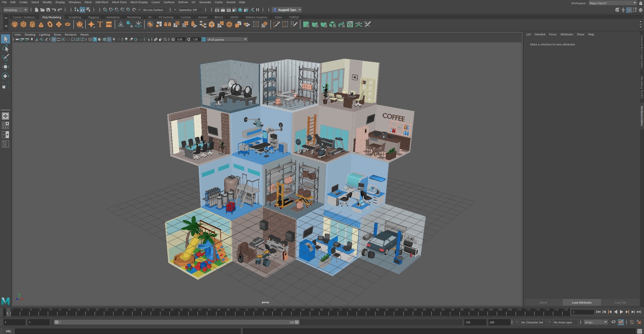Toggle the sRGB view transform button
This screenshot has height=334, width=644.
[x=204, y=40]
